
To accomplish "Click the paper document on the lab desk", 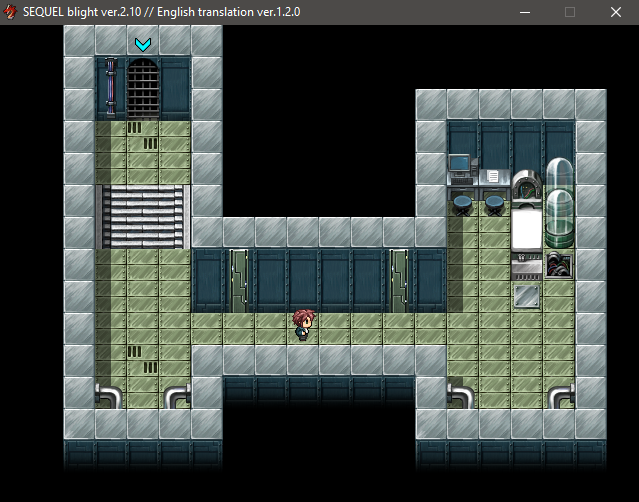I will click(x=493, y=176).
